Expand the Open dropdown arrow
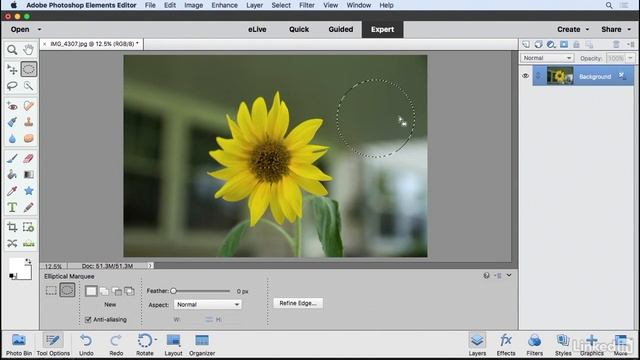This screenshot has height=360, width=640. 40,29
